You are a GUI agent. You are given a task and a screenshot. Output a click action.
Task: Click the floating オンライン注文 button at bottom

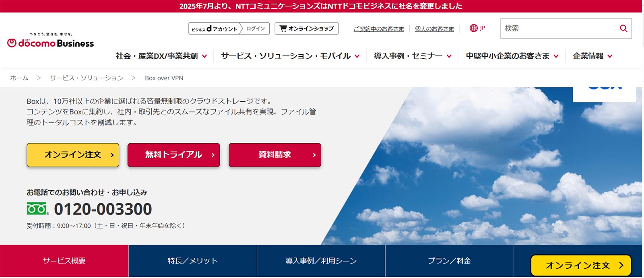581,266
